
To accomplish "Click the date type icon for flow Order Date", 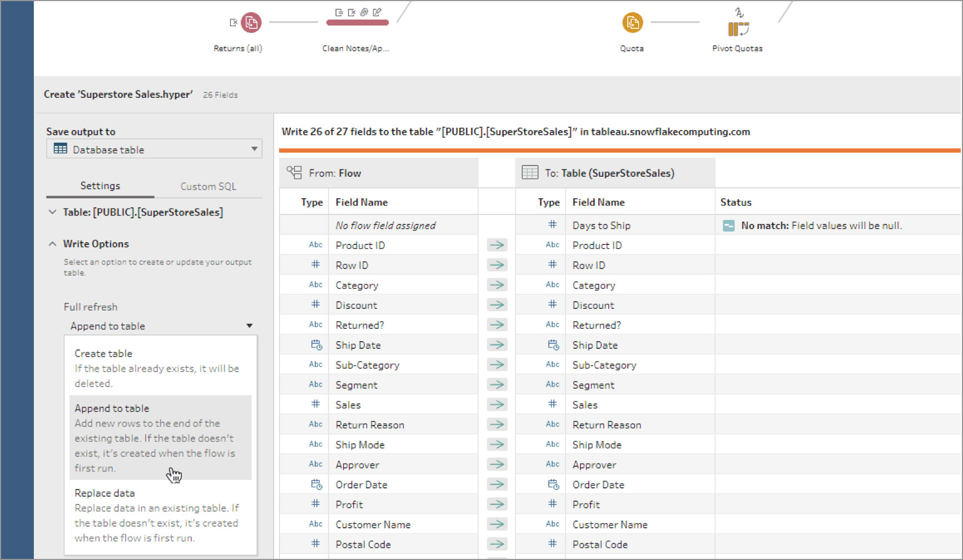I will [316, 484].
